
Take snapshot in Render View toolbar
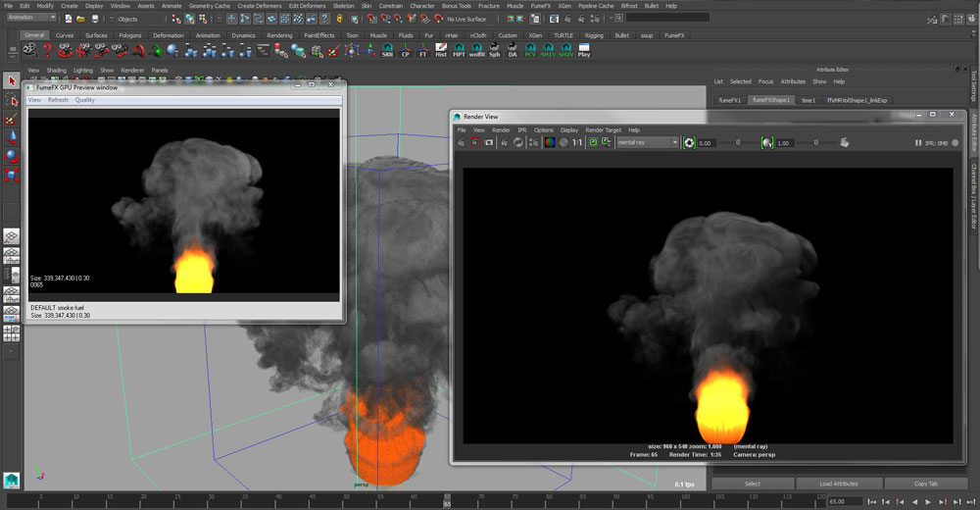click(x=489, y=142)
